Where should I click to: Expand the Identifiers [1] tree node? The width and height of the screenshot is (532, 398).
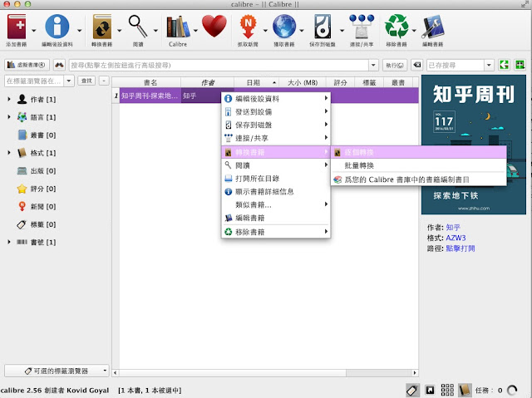[9, 242]
